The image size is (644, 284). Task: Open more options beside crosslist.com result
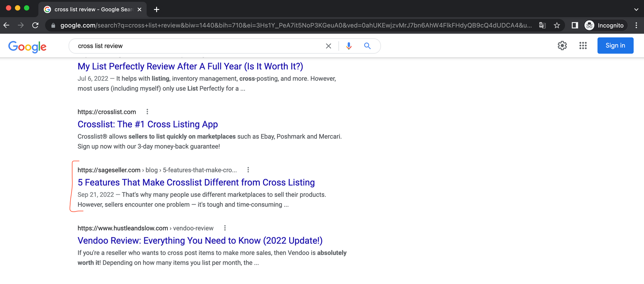click(x=147, y=112)
